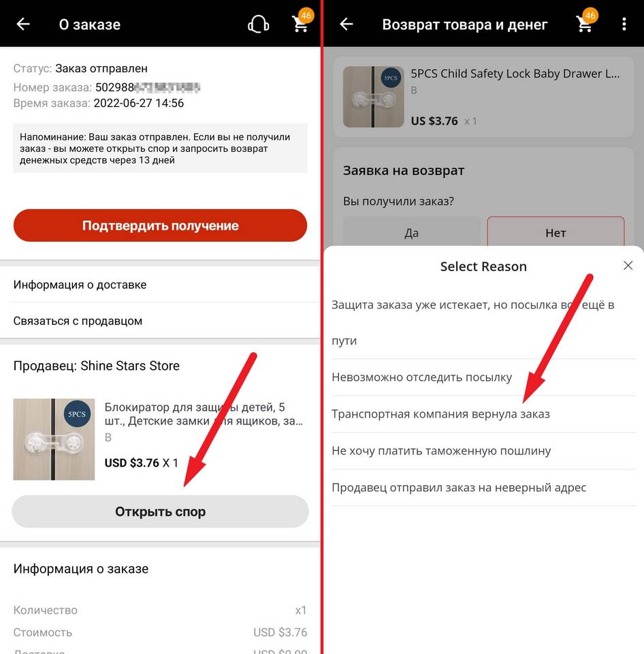Click Открыть спор button

[x=161, y=512]
